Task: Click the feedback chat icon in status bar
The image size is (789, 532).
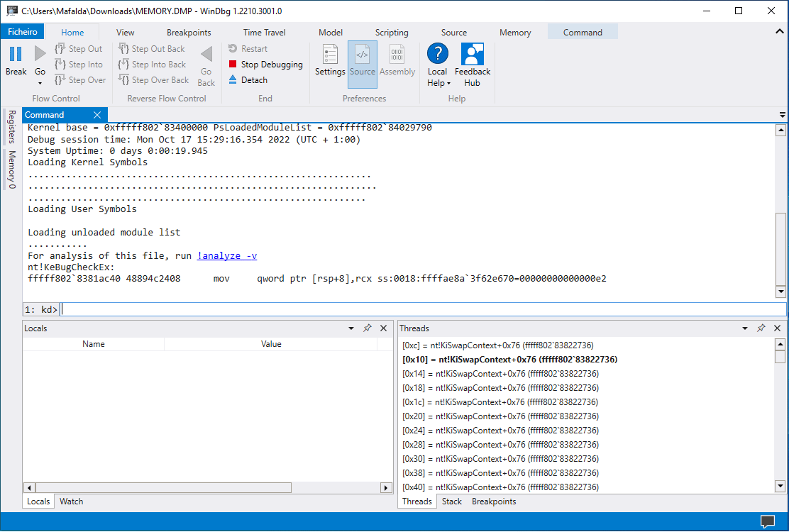Action: 768,521
